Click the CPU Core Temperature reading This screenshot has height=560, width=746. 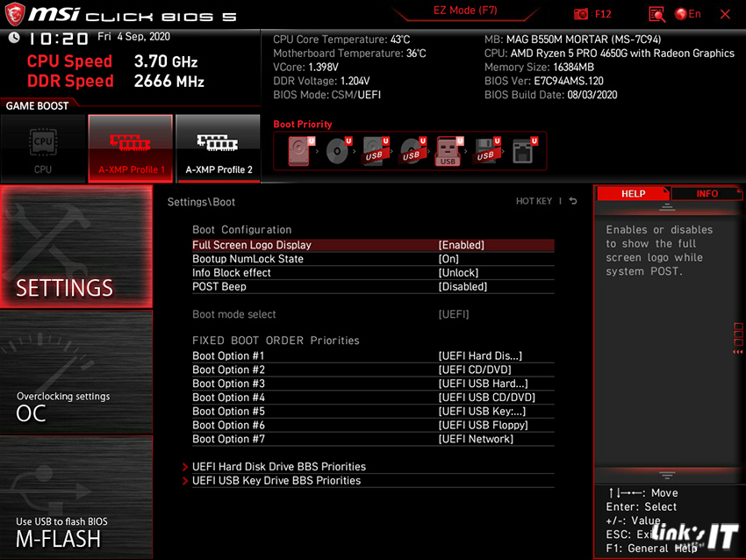[x=341, y=39]
